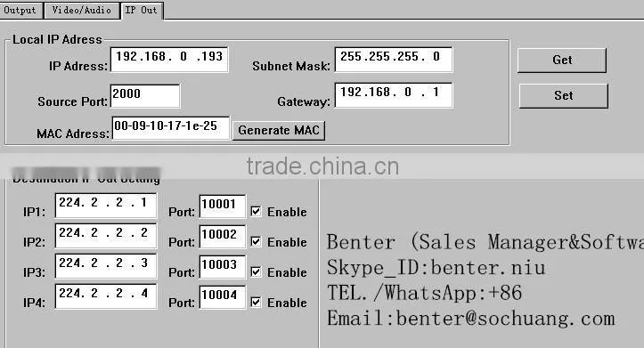644x348 pixels.
Task: Click the "IP1:" label
Action: pos(34,212)
